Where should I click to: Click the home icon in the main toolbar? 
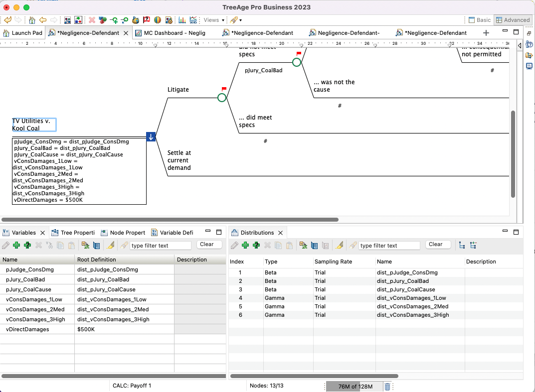click(32, 20)
